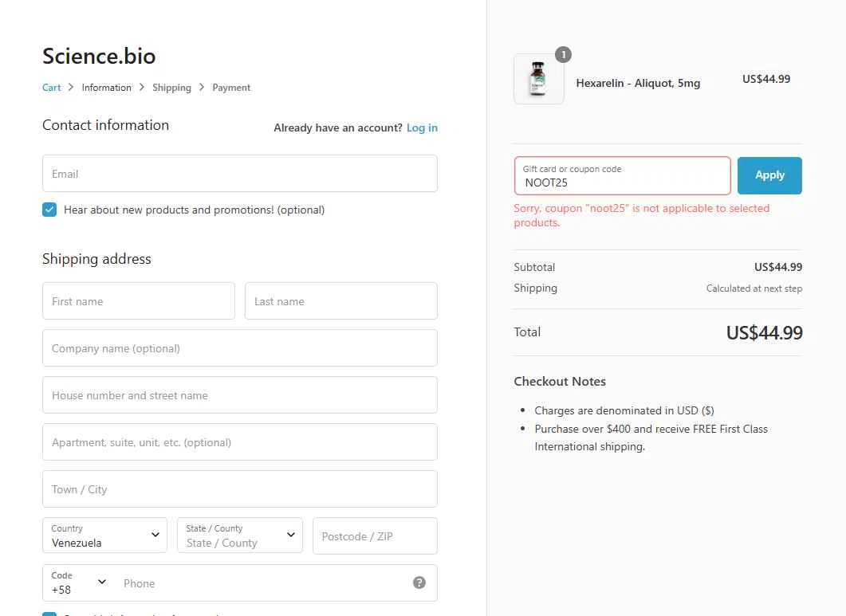Click the gift card or coupon code field
846x616 pixels.
[x=623, y=176]
